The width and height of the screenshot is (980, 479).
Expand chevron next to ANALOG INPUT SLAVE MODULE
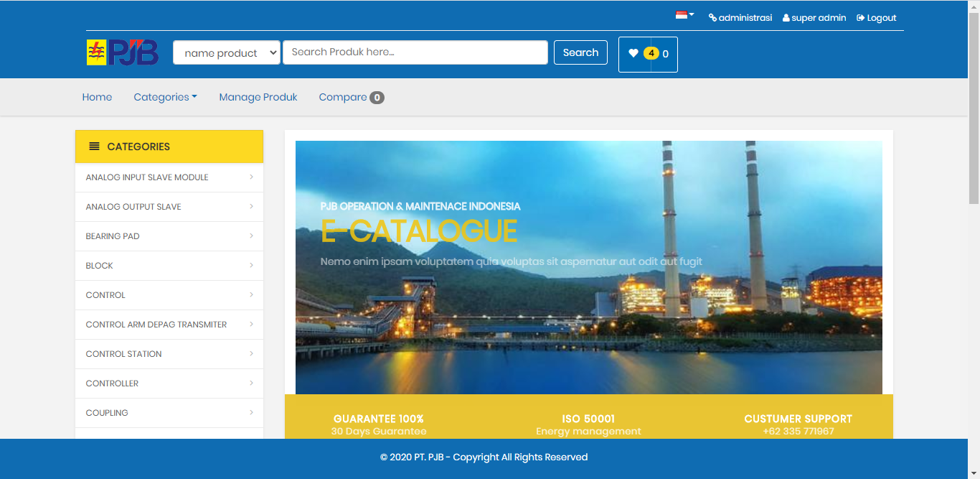point(251,177)
